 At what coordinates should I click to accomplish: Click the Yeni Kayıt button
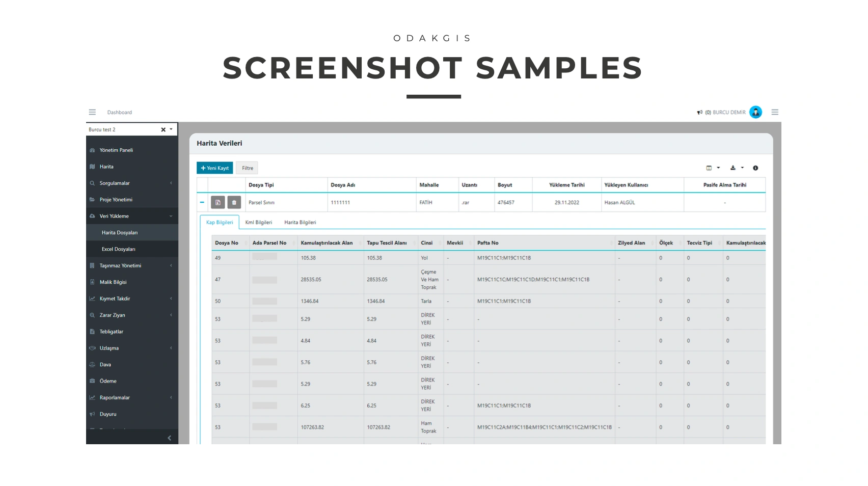(x=214, y=168)
